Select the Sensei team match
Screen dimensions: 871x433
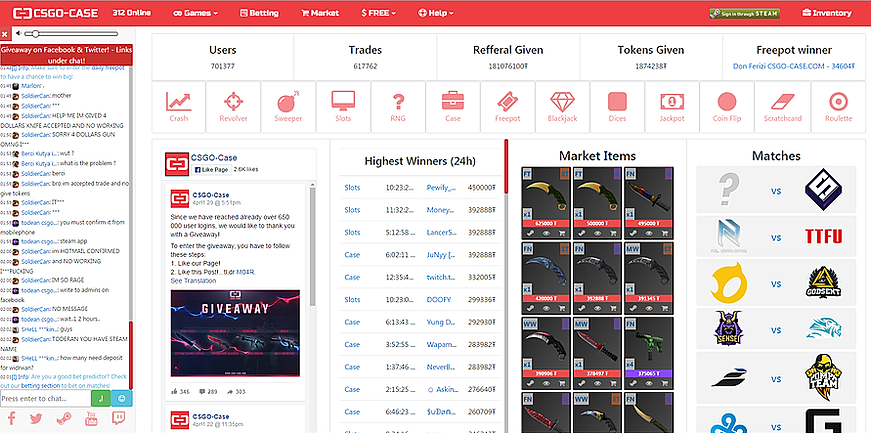(776, 329)
